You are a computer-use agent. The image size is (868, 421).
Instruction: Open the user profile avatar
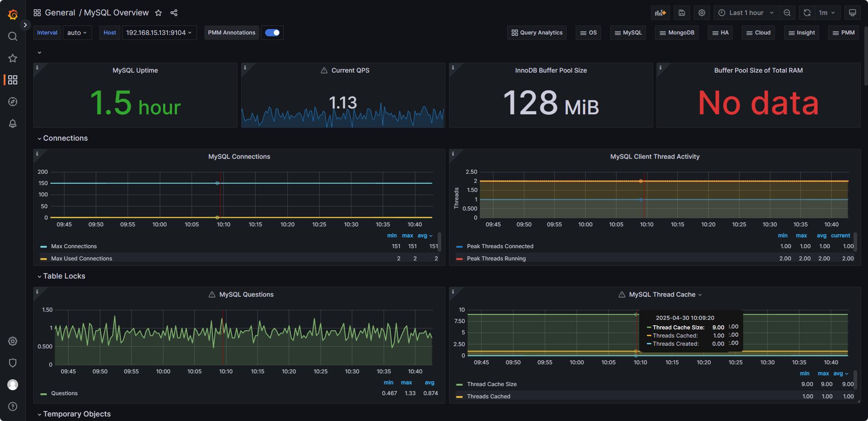pyautogui.click(x=13, y=385)
